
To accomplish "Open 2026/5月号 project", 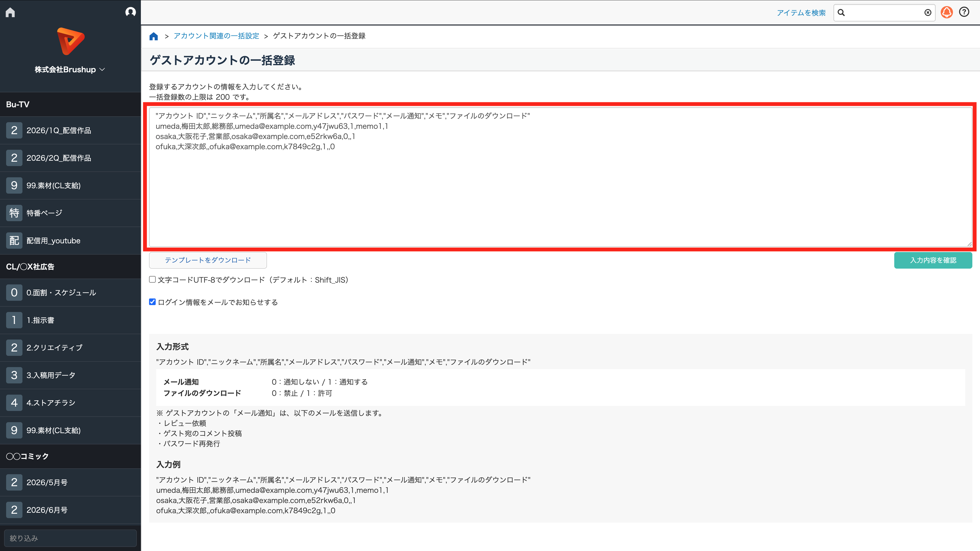I will (x=70, y=483).
